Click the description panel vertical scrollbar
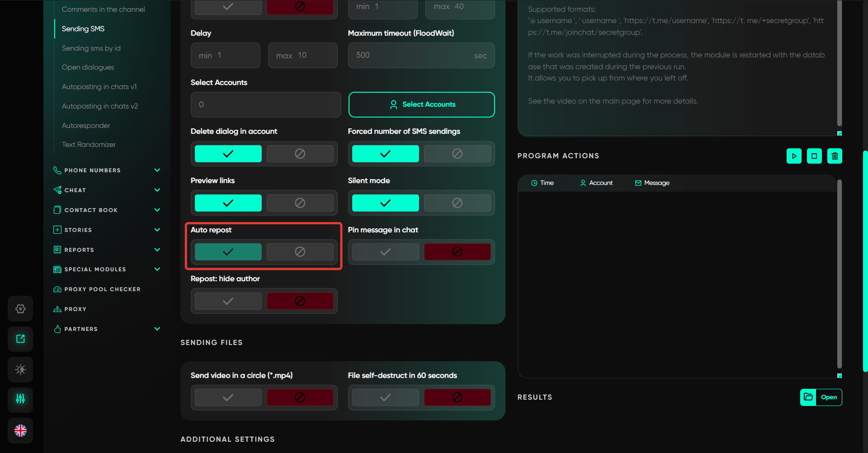The height and width of the screenshot is (453, 868). pos(839,63)
